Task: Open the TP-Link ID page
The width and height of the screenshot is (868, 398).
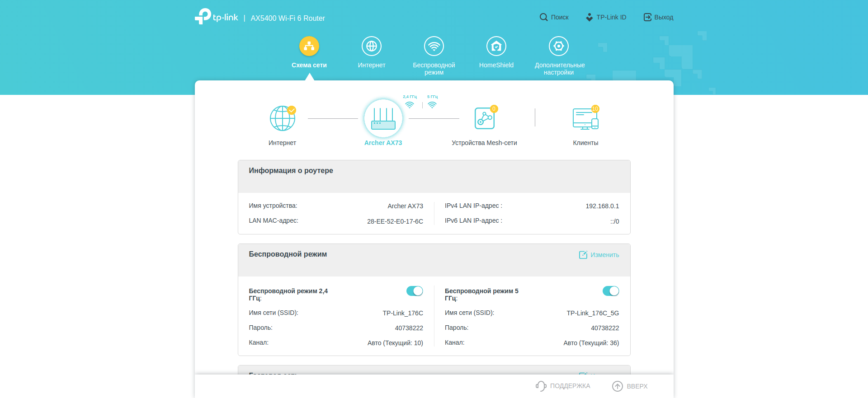Action: pos(606,17)
